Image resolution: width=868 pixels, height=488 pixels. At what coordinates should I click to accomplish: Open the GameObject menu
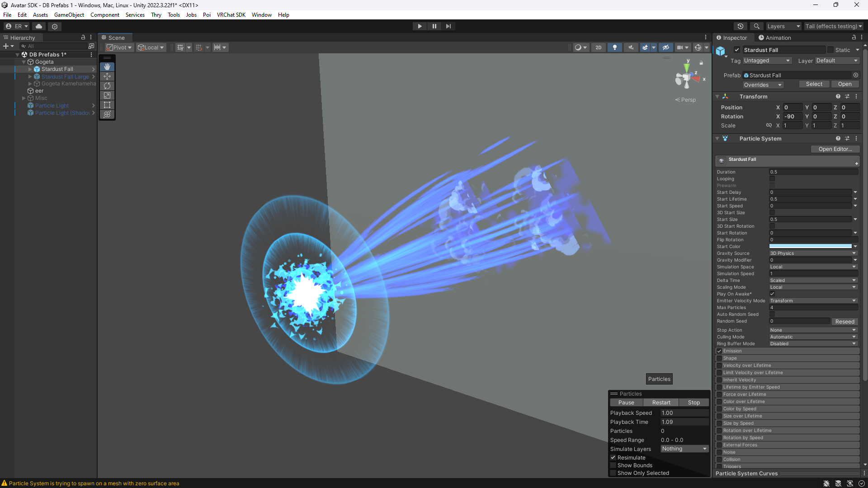click(69, 15)
